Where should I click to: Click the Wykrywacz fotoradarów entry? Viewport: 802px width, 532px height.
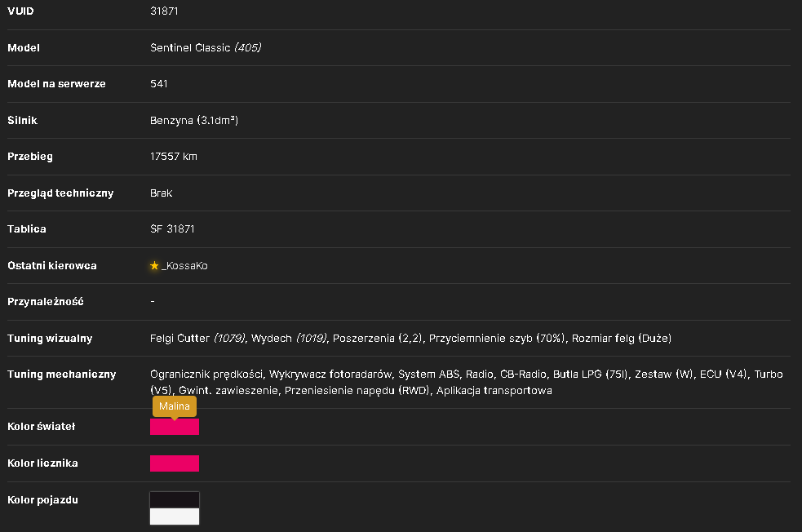click(x=330, y=375)
